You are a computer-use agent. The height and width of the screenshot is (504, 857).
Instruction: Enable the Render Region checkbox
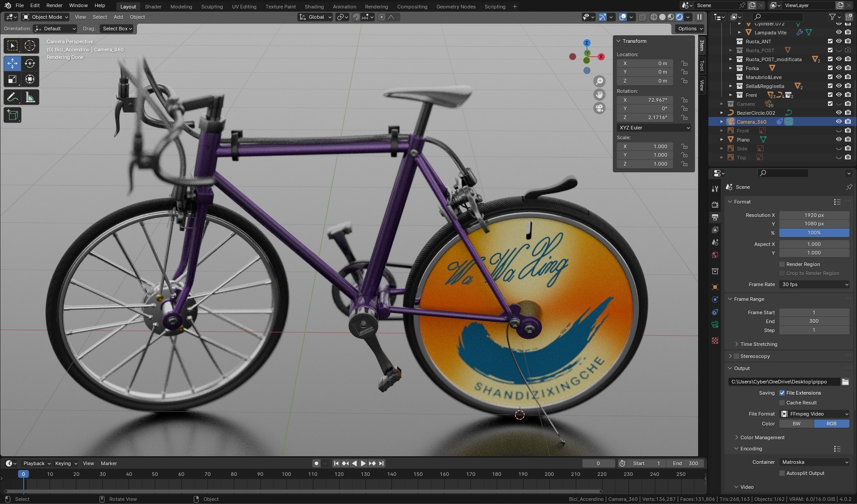click(782, 264)
